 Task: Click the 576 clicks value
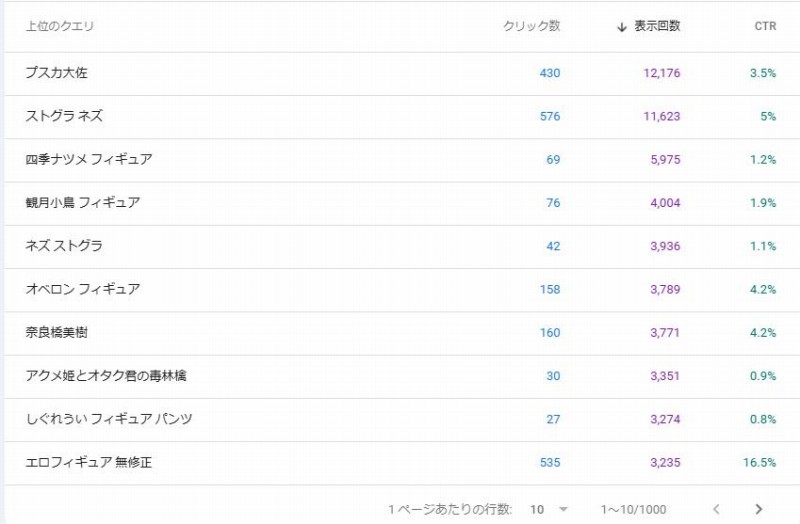tap(549, 116)
